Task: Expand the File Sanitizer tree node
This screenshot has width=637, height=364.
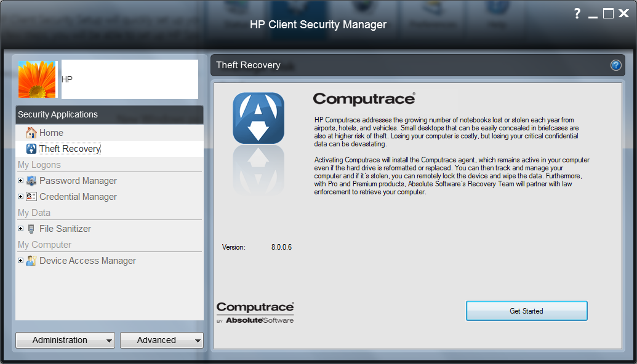Action: pos(20,229)
